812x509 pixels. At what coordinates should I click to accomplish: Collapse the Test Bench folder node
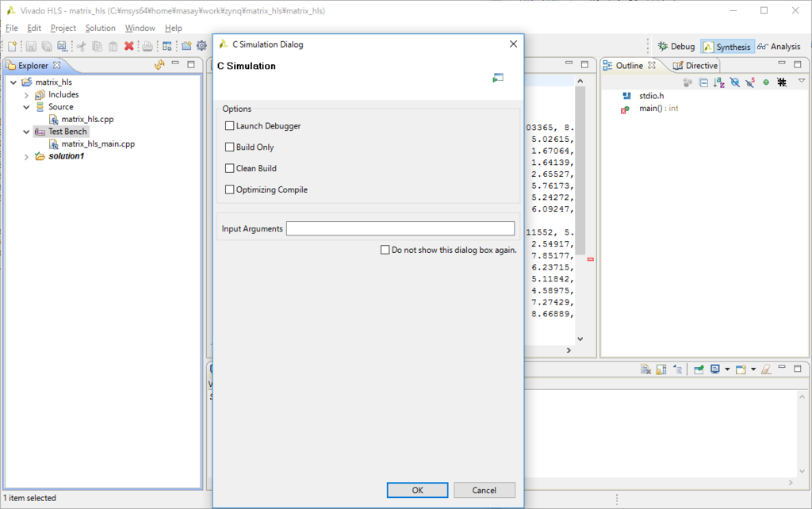coord(26,132)
